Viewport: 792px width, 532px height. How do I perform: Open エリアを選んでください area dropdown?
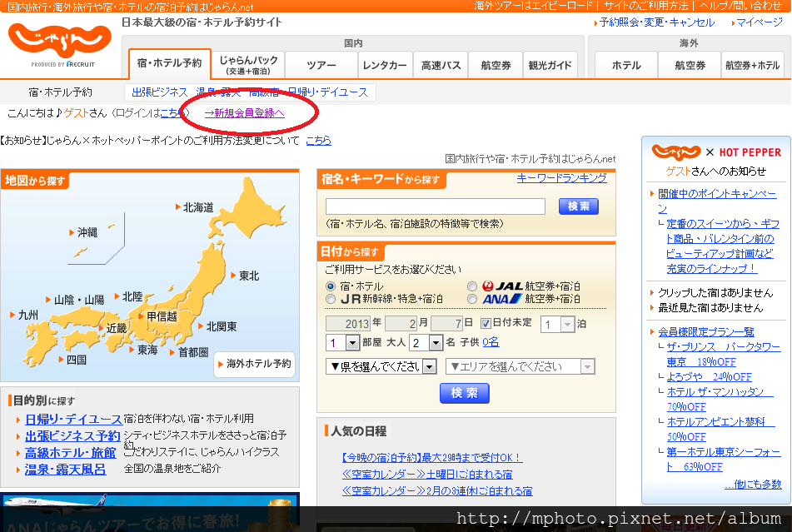pyautogui.click(x=521, y=366)
